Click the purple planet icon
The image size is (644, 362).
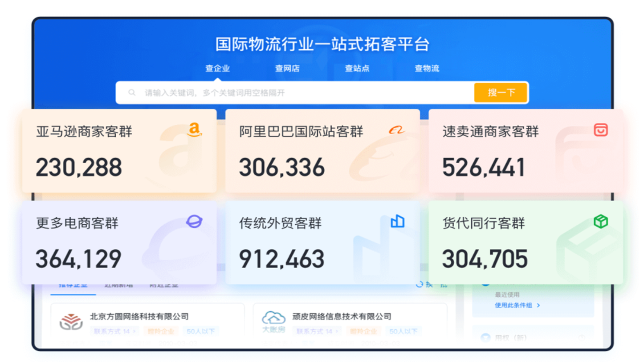coord(194,221)
